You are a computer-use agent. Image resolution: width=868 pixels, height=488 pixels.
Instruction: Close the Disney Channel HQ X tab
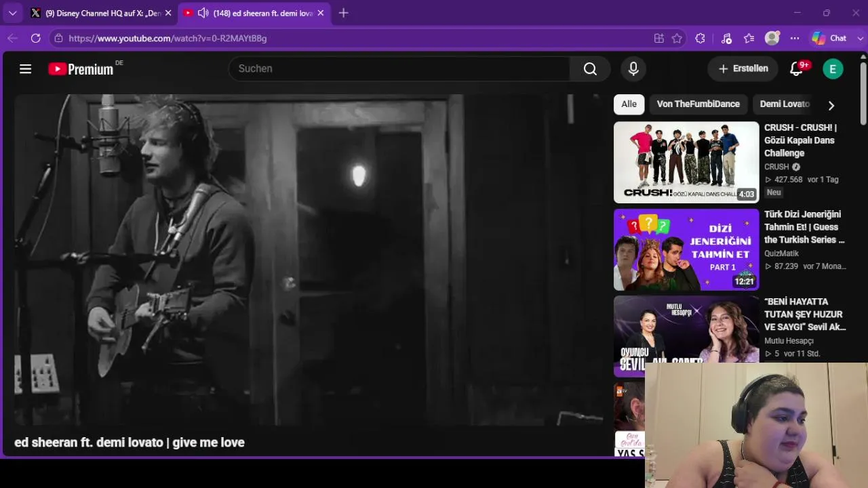168,13
